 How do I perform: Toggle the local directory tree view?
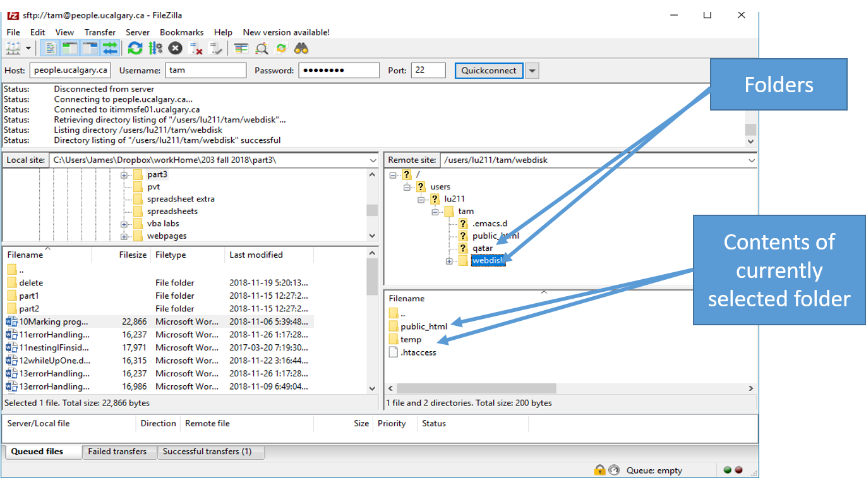pos(70,49)
